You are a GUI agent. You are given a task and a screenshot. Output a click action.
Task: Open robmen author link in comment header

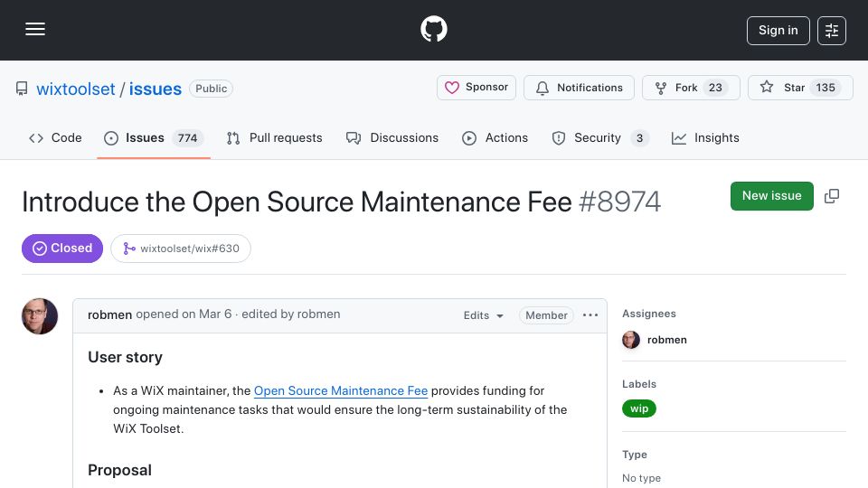coord(109,314)
